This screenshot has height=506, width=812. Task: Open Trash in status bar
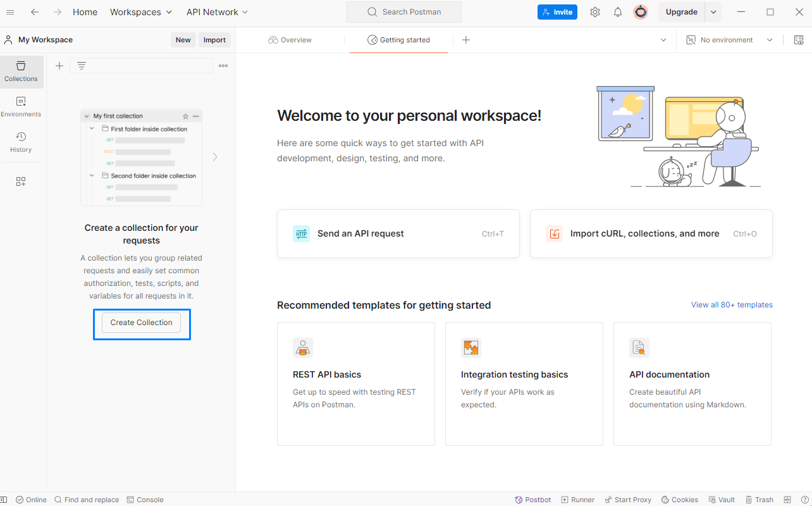tap(760, 500)
